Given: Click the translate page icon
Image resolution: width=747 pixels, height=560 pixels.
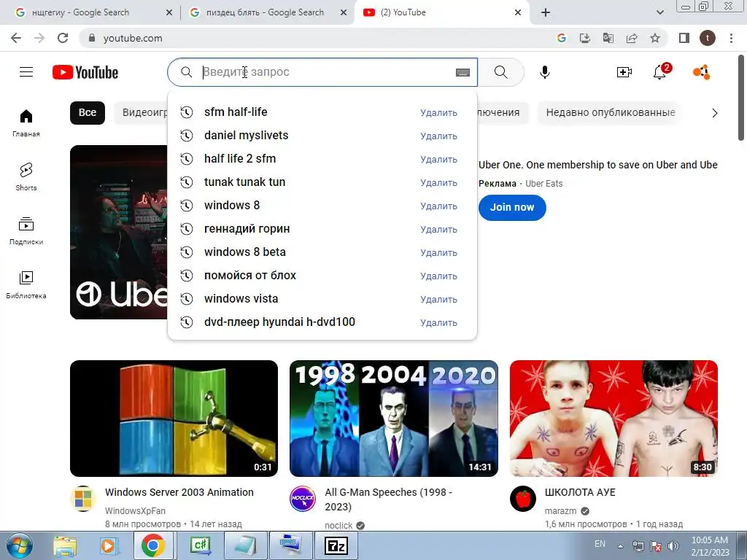Looking at the screenshot, I should pyautogui.click(x=608, y=38).
